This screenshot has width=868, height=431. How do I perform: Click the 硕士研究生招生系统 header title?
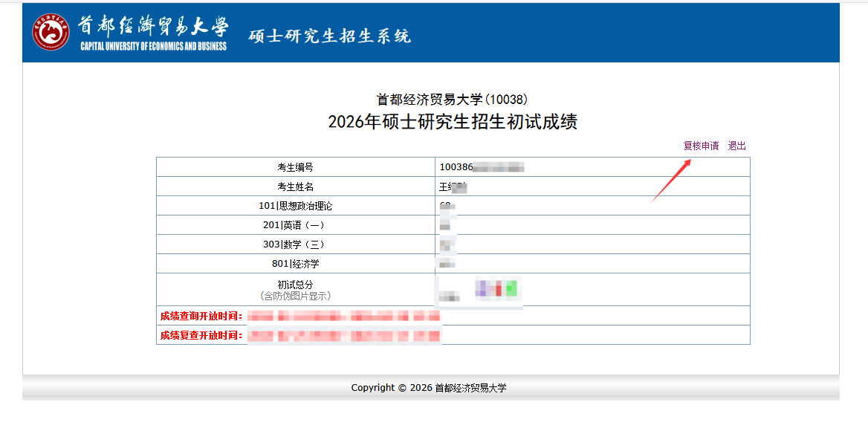coord(329,36)
